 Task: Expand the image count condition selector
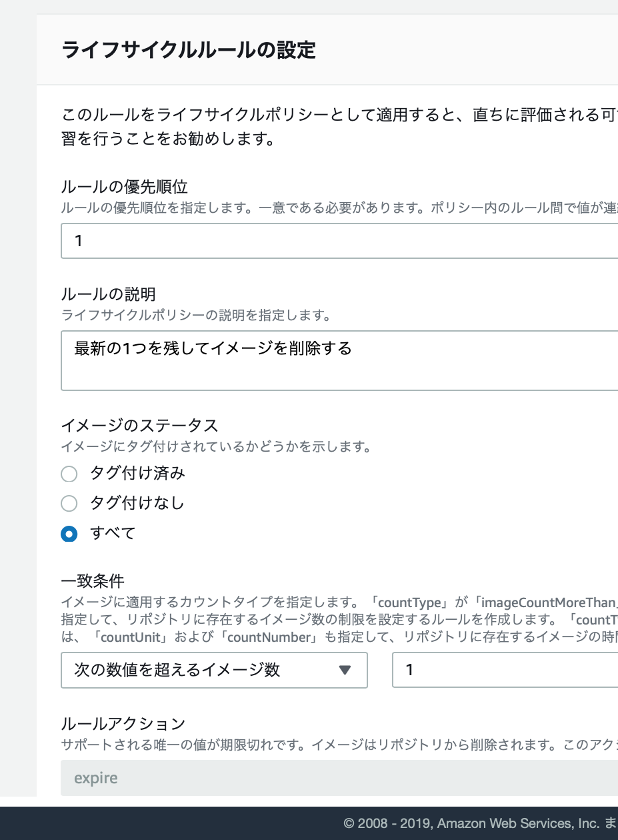213,670
